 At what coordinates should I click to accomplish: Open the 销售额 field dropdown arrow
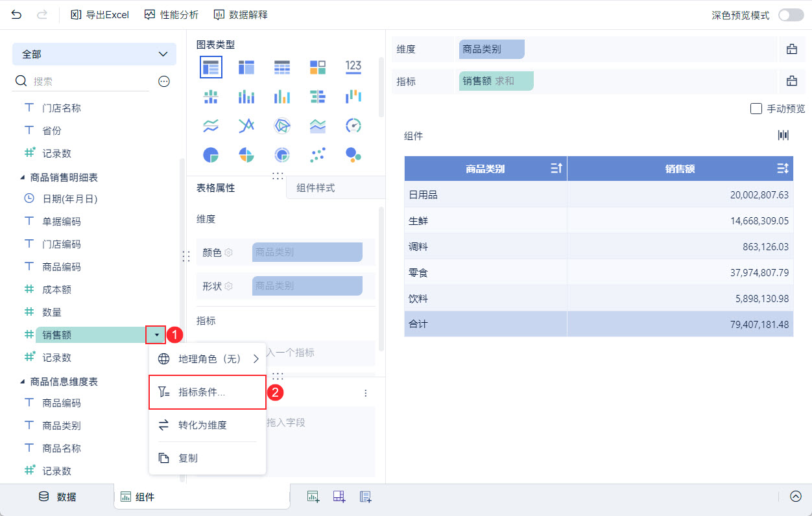[156, 335]
